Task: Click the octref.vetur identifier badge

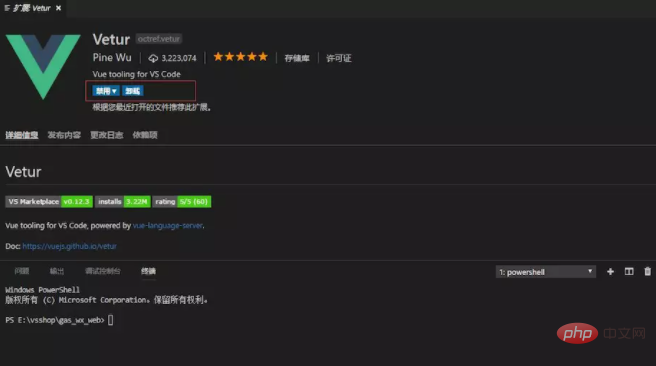Action: tap(159, 39)
